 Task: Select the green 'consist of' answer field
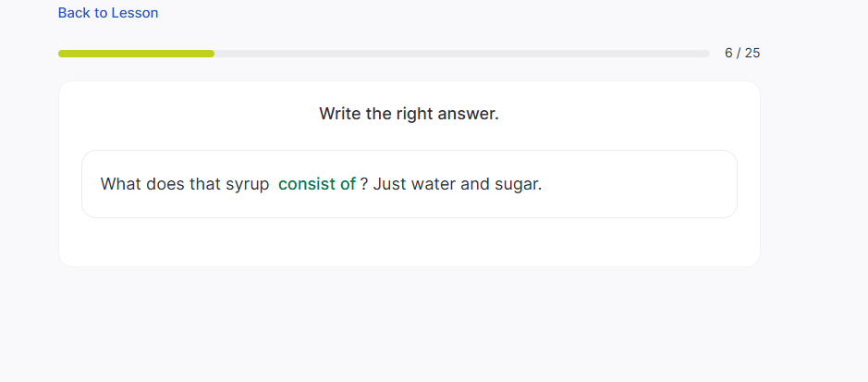coord(317,184)
